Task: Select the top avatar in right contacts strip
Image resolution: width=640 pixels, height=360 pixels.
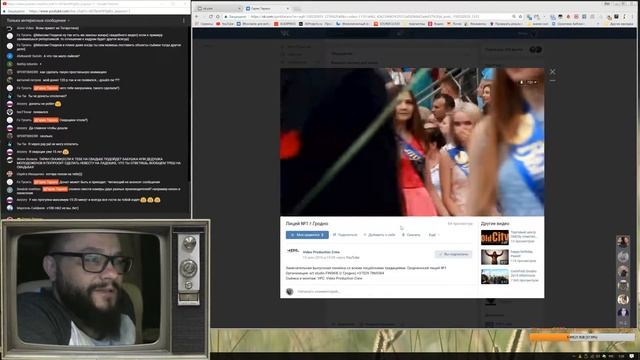Action: pyautogui.click(x=622, y=242)
